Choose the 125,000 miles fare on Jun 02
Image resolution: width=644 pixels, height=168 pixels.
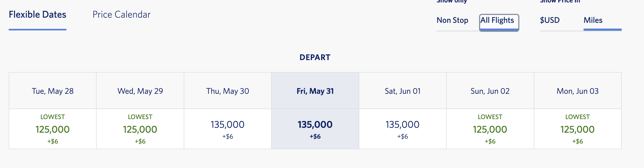(x=490, y=129)
